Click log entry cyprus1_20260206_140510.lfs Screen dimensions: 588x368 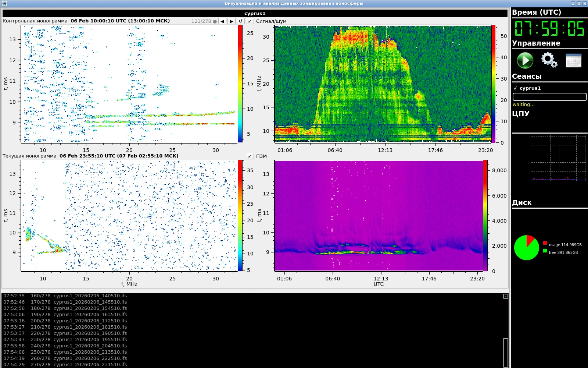click(90, 296)
